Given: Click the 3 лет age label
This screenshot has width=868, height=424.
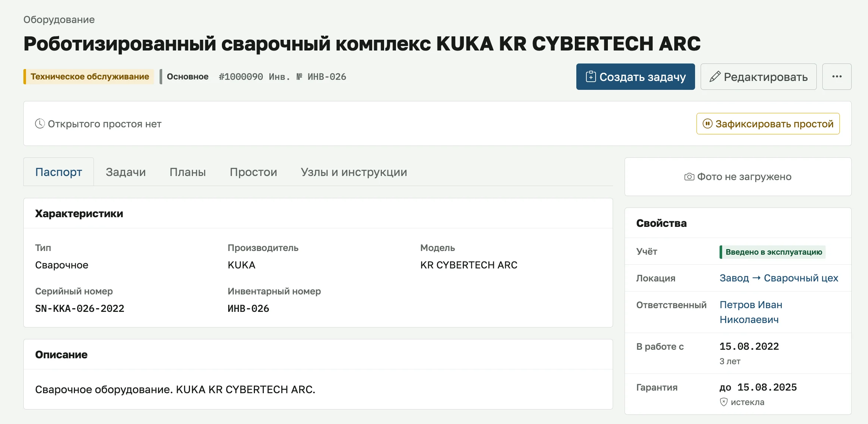Looking at the screenshot, I should pos(730,361).
